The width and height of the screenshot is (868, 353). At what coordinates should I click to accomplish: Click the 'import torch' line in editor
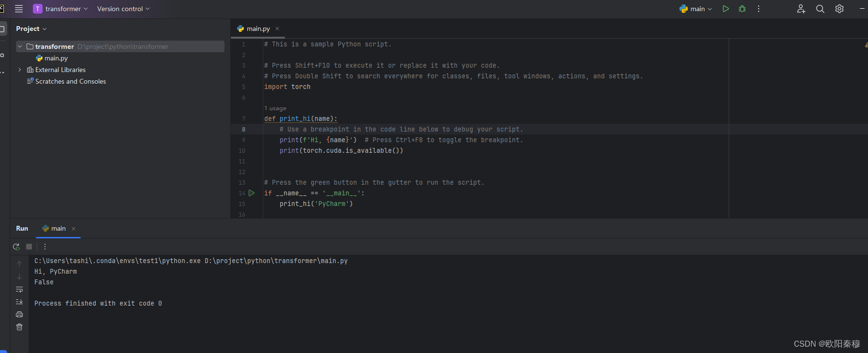point(287,87)
